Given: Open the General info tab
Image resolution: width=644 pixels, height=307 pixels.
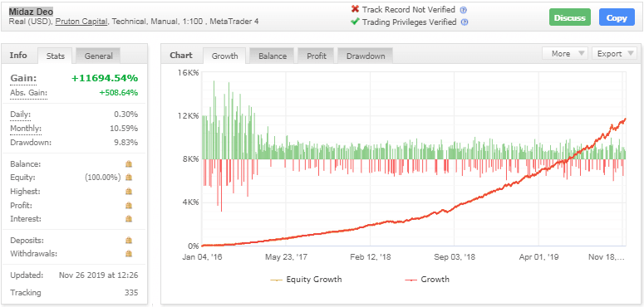Looking at the screenshot, I should coord(98,56).
